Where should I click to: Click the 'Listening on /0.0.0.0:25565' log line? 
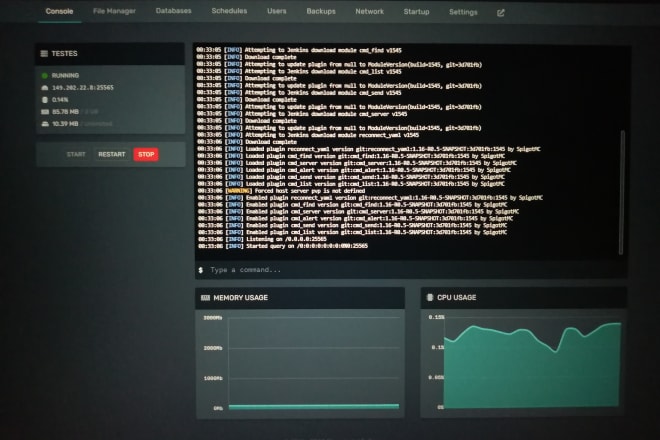[x=262, y=239]
